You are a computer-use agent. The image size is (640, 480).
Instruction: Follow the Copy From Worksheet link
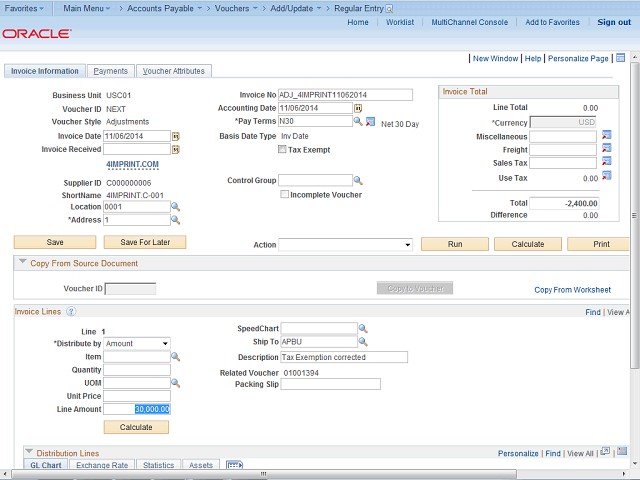pos(572,289)
